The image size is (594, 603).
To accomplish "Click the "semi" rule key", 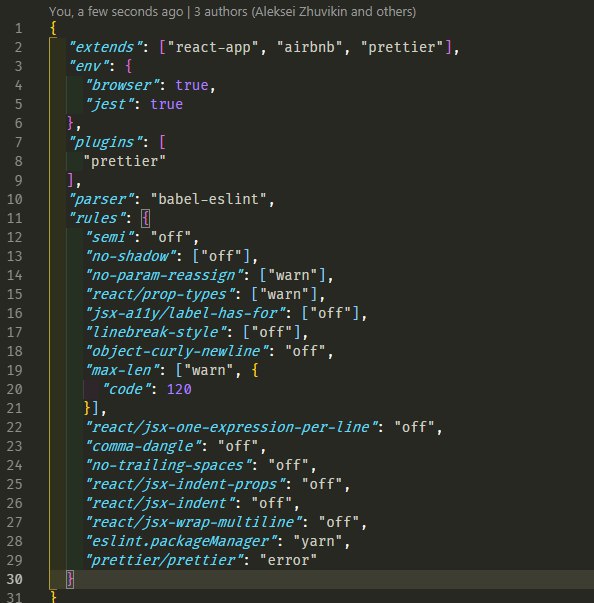I will pos(110,237).
